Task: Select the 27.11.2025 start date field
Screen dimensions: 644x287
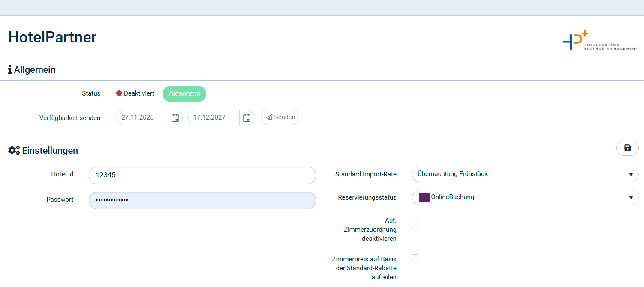Action: tap(141, 117)
